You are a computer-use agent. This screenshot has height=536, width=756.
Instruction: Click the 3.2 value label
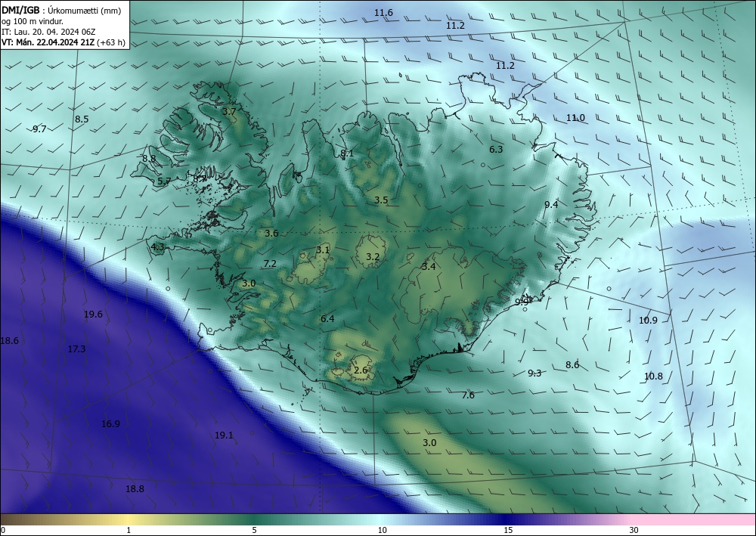tap(373, 257)
